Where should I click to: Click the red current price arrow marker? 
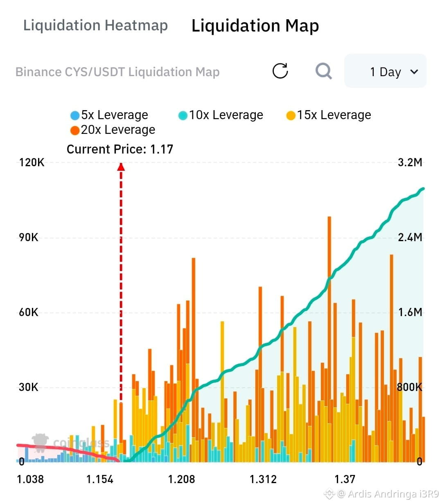pos(121,167)
